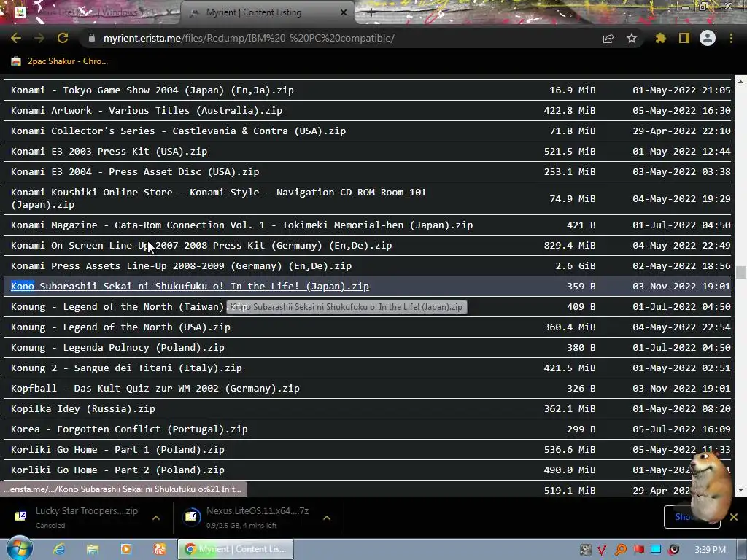Bookmark this page with the star

pyautogui.click(x=632, y=38)
